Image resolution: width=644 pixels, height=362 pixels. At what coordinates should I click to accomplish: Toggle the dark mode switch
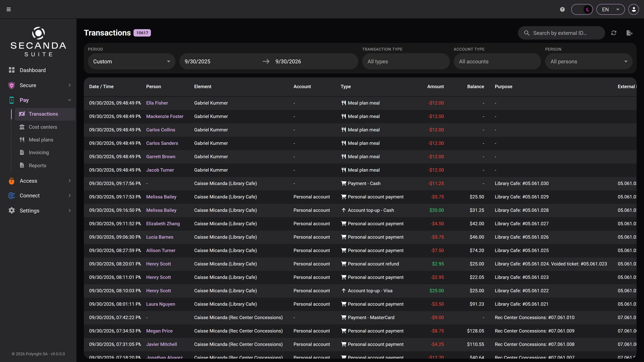(582, 9)
